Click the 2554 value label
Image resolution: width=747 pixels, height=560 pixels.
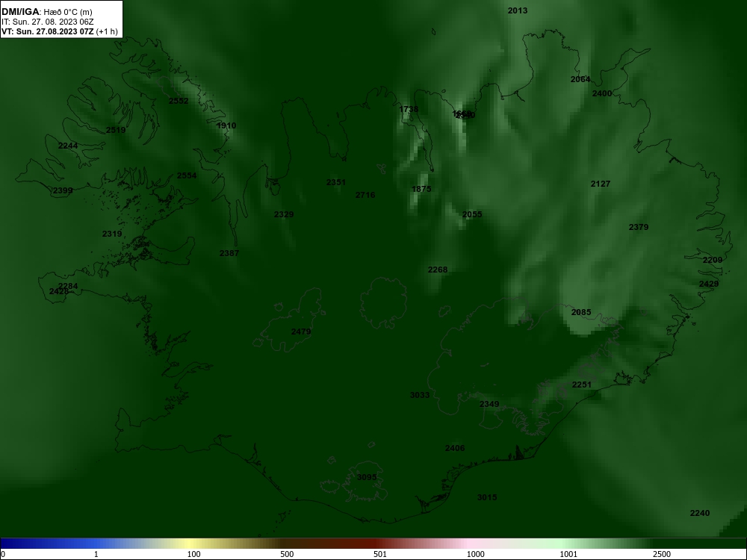(187, 175)
